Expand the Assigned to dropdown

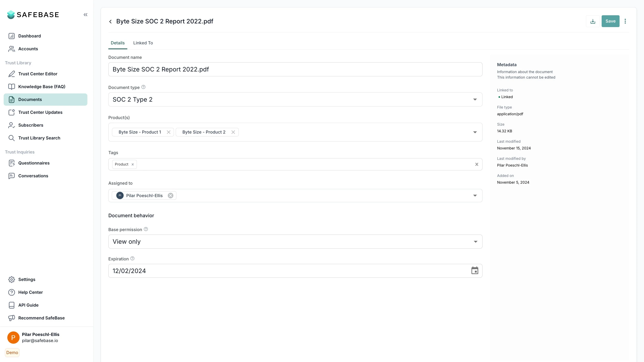(475, 195)
